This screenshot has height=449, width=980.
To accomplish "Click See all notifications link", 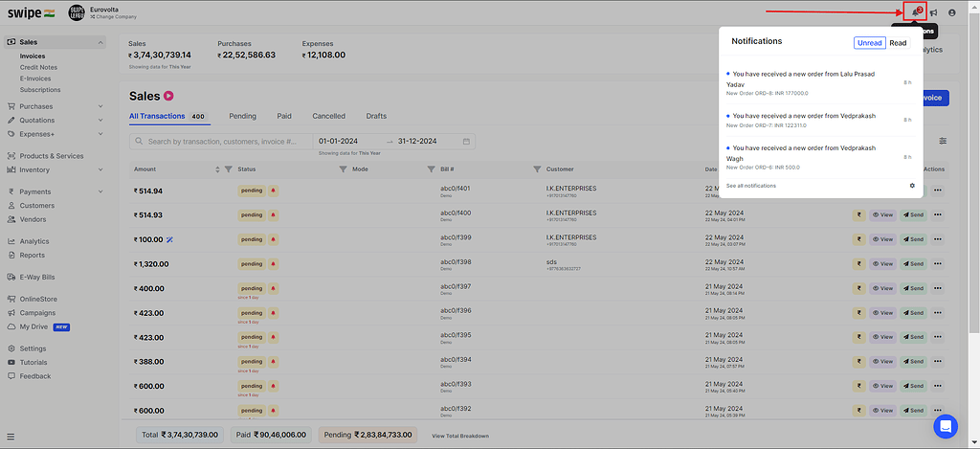I will pos(751,186).
